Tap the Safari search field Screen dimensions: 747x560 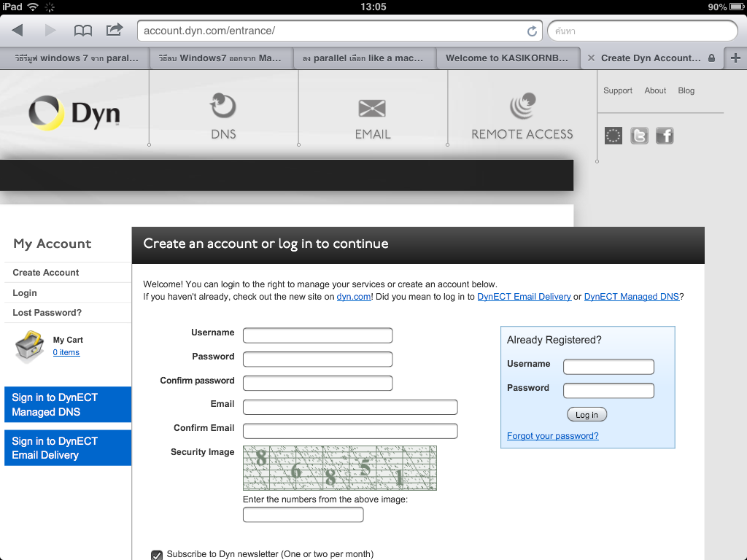(x=643, y=31)
